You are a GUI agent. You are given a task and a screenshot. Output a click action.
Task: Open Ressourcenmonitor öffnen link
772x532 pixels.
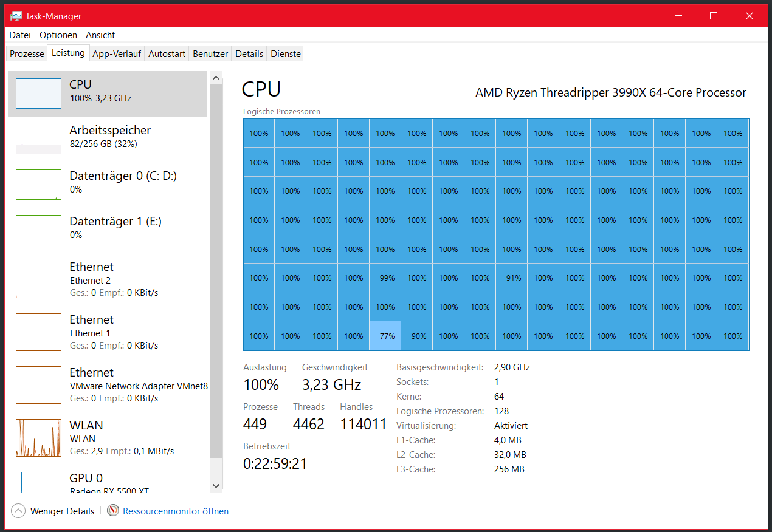pos(176,511)
